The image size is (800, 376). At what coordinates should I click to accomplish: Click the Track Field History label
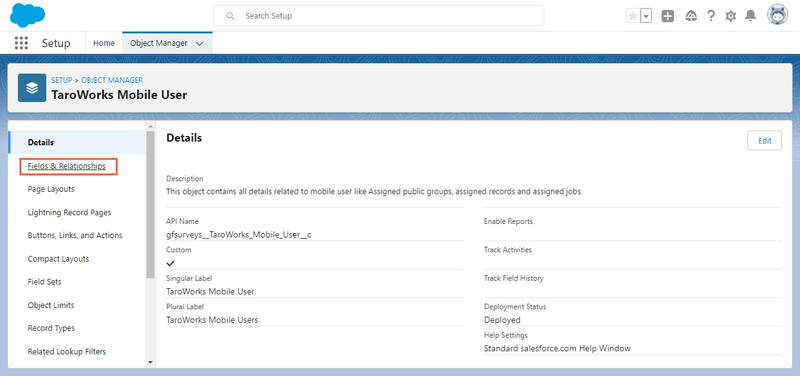(x=514, y=278)
